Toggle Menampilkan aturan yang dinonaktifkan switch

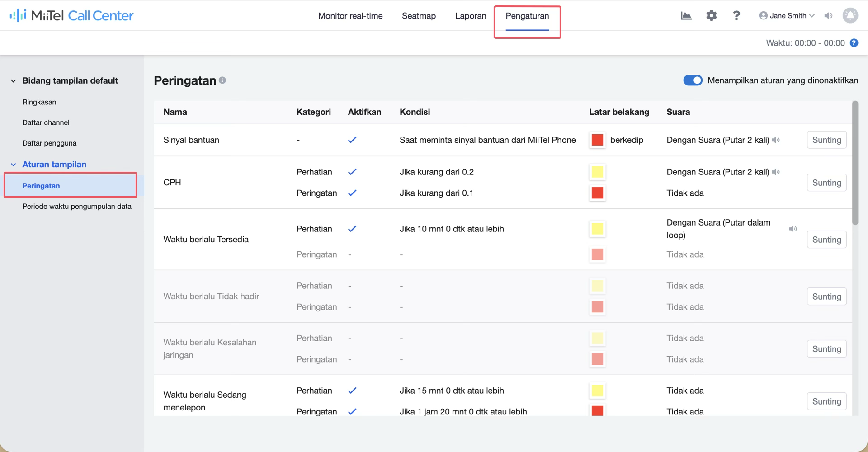693,80
